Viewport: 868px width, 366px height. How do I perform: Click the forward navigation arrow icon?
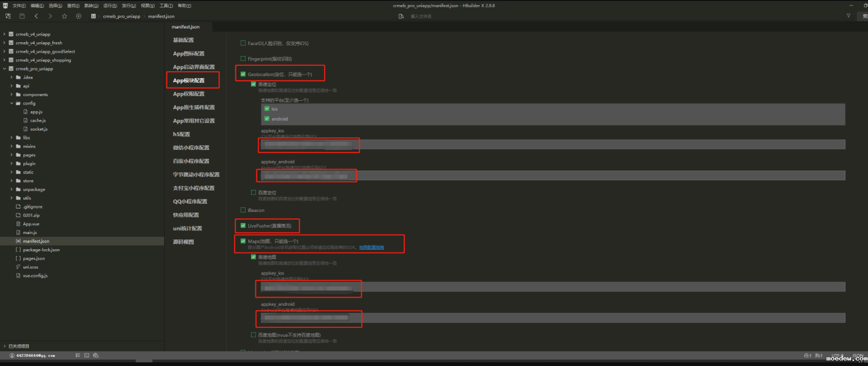pos(50,16)
